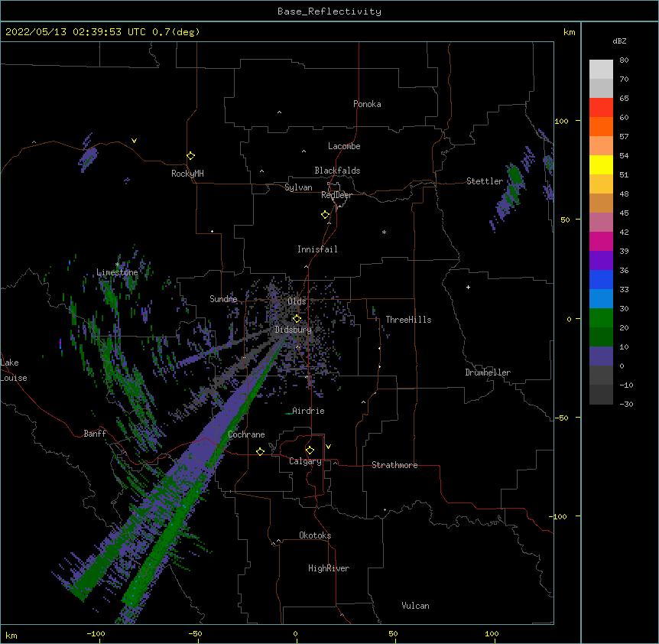Click the -50 km tick on right axis
This screenshot has height=644, width=659.
561,418
